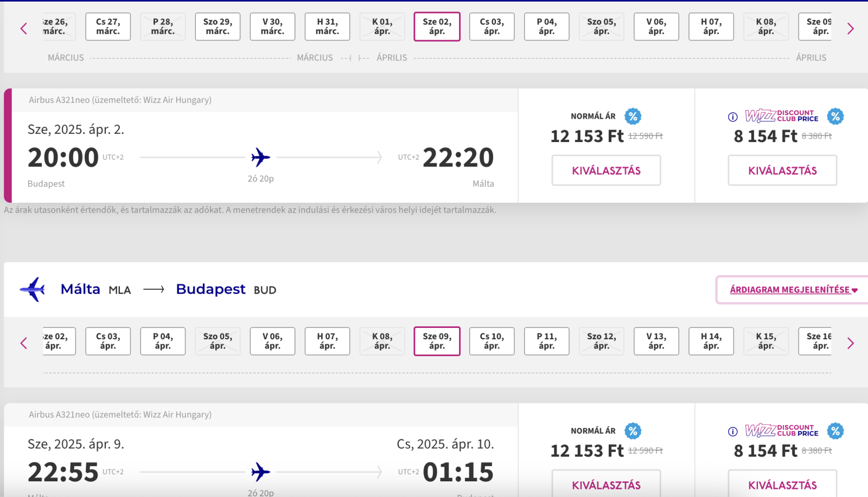The height and width of the screenshot is (497, 868).
Task: Show later outbound dates with right arrow
Action: pos(851,28)
